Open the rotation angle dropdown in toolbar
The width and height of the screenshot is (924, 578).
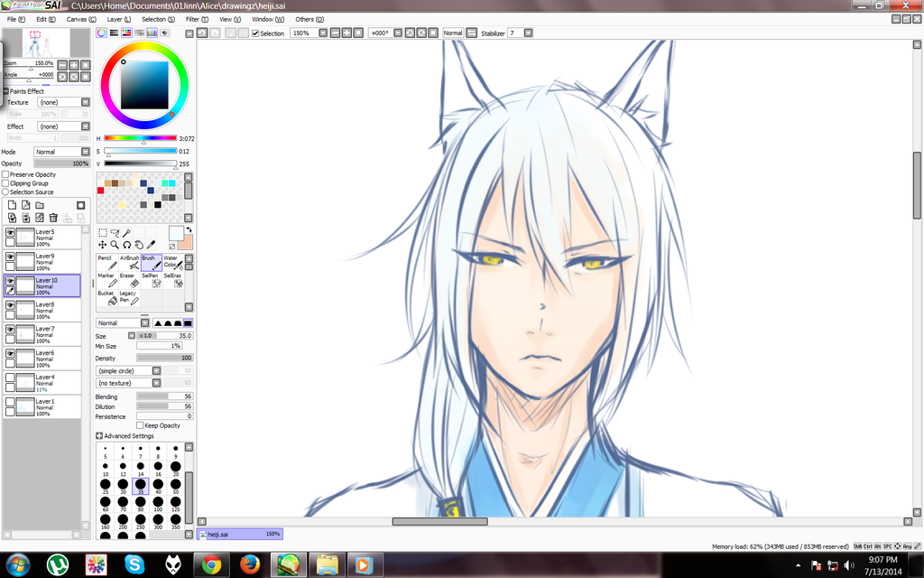click(x=398, y=33)
